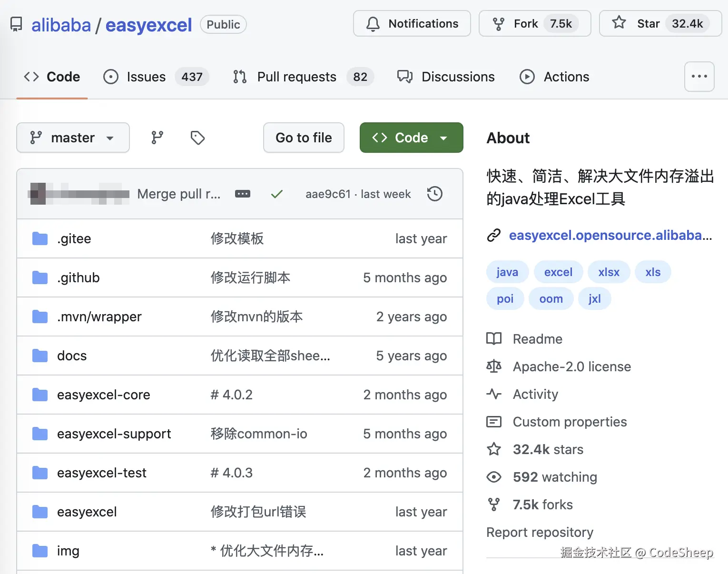Image resolution: width=728 pixels, height=574 pixels.
Task: Click Report repository
Action: pos(540,532)
